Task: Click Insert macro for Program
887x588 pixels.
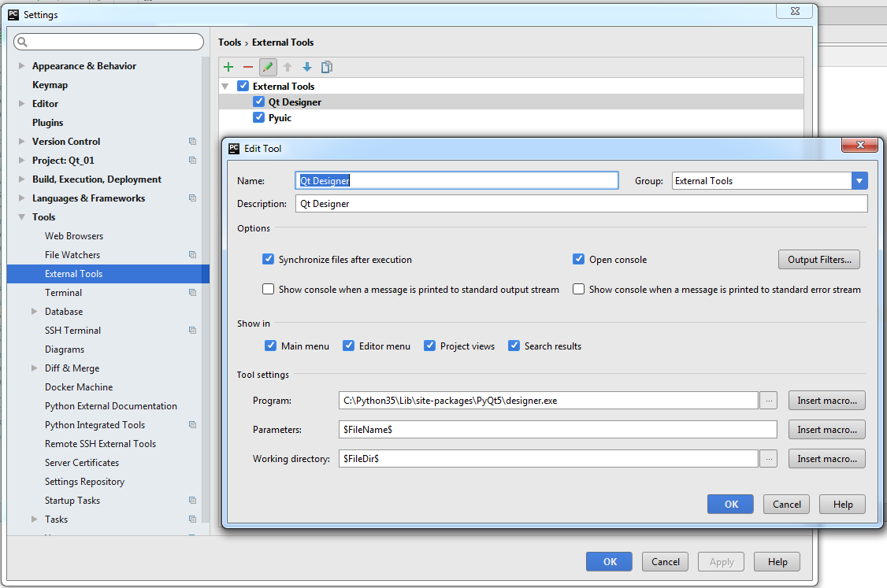Action: coord(827,401)
